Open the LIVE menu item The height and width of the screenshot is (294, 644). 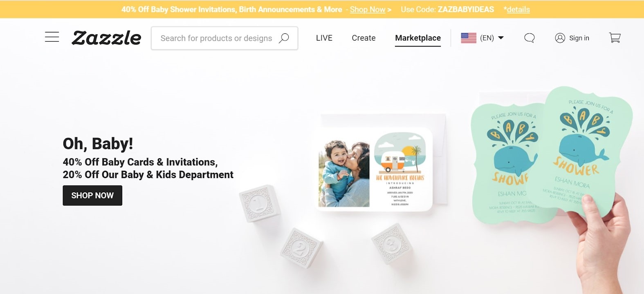[x=324, y=38]
